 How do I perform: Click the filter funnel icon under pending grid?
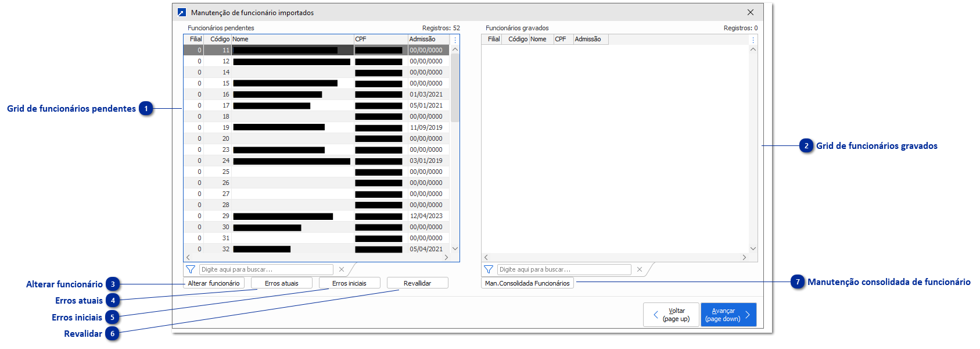click(191, 269)
